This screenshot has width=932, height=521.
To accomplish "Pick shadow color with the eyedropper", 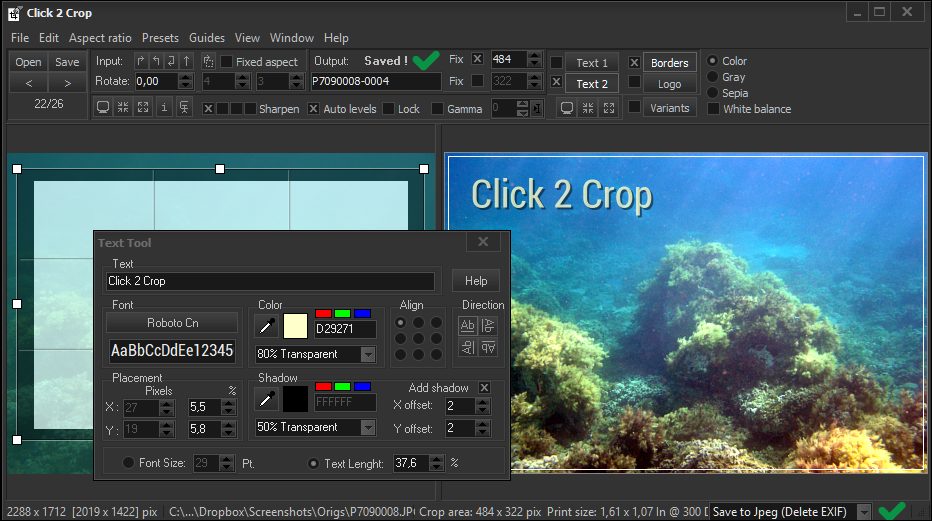I will [x=266, y=399].
